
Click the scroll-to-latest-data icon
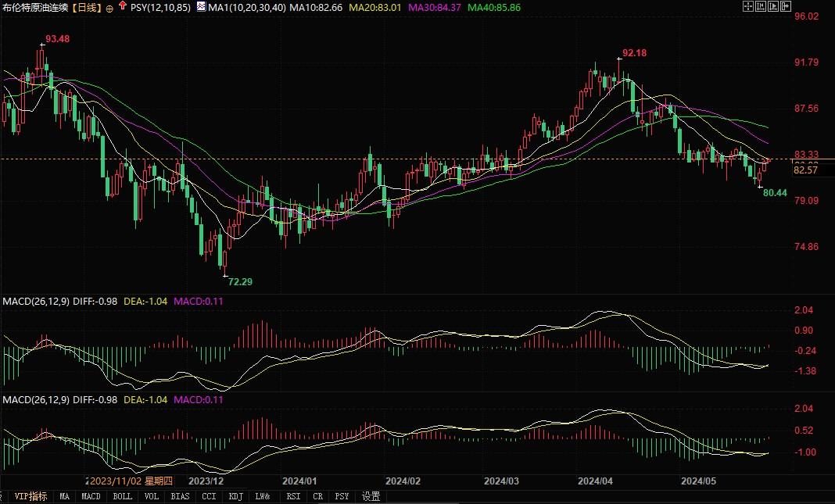786,6
